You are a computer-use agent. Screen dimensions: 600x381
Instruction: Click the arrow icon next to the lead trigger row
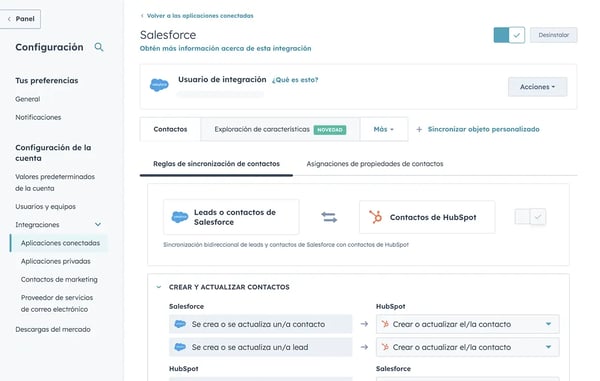click(x=364, y=347)
